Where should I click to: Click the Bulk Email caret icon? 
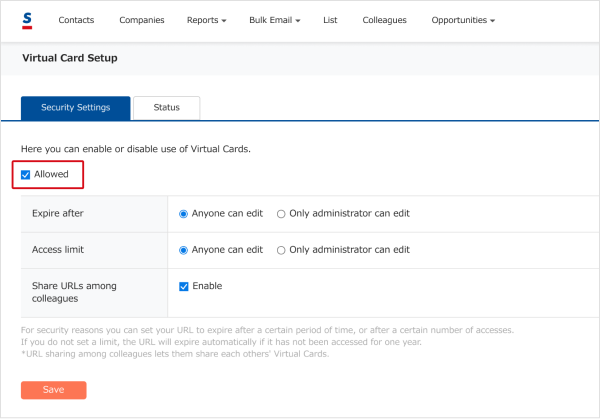pos(298,21)
